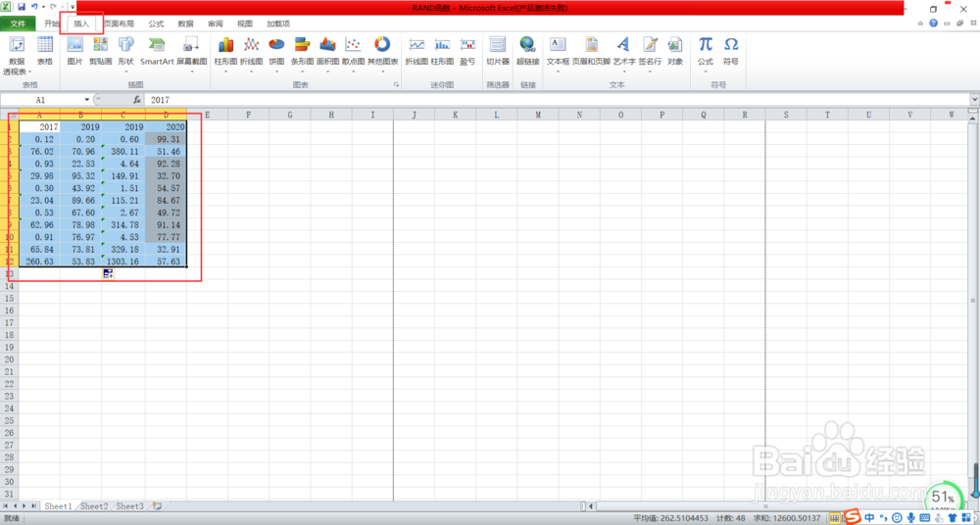This screenshot has height=525, width=980.
Task: Switch to Normal view in the status bar
Action: tap(834, 517)
